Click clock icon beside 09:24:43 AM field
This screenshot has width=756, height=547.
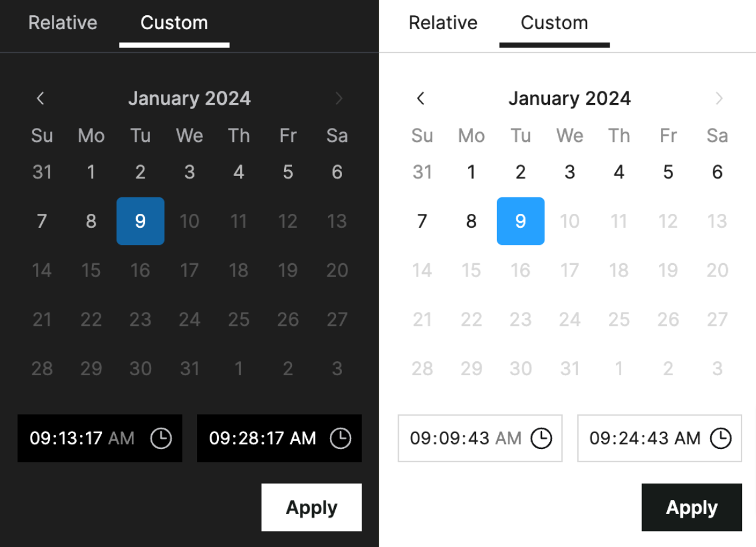721,439
